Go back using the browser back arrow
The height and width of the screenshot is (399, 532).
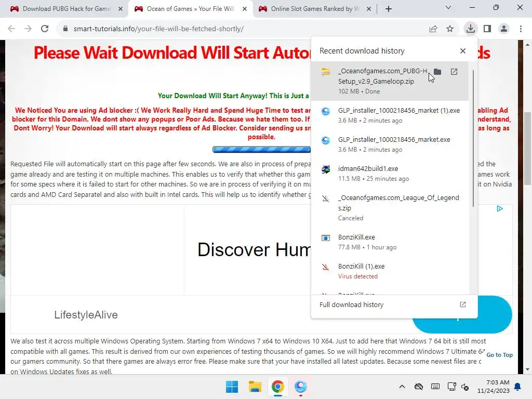point(11,29)
